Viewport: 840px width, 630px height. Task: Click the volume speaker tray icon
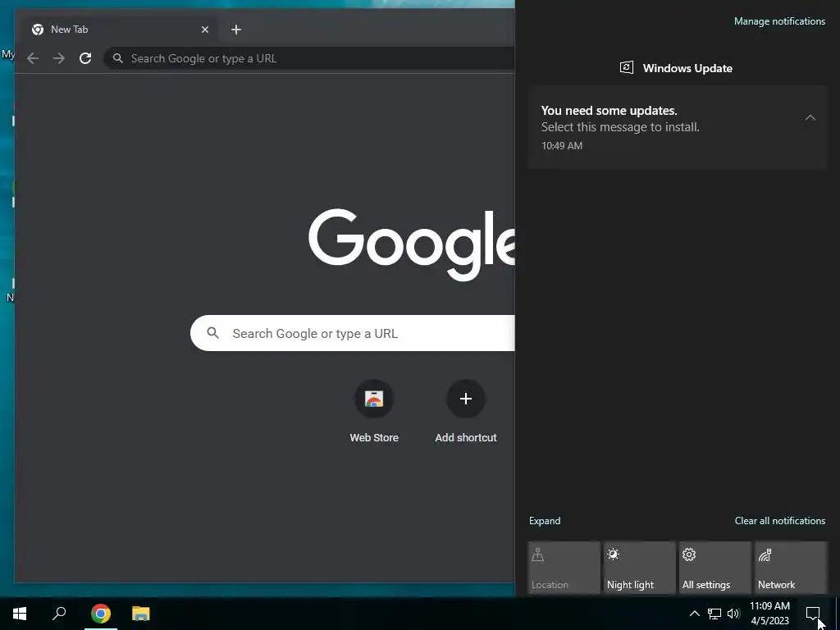[733, 614]
